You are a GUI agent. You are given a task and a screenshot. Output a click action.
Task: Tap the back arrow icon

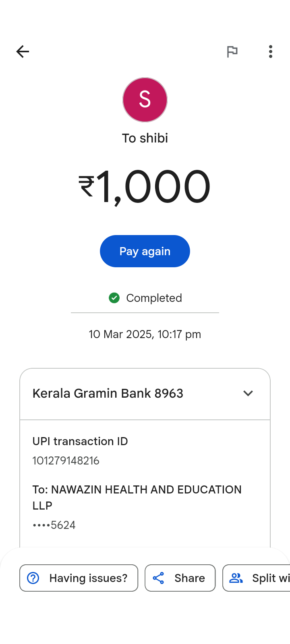click(23, 52)
